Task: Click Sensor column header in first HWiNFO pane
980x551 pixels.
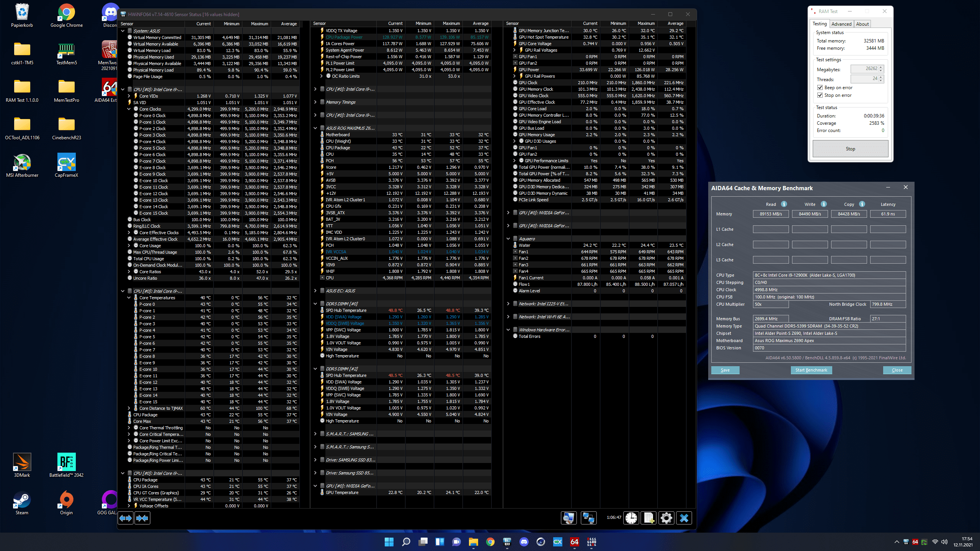Action: [x=151, y=24]
